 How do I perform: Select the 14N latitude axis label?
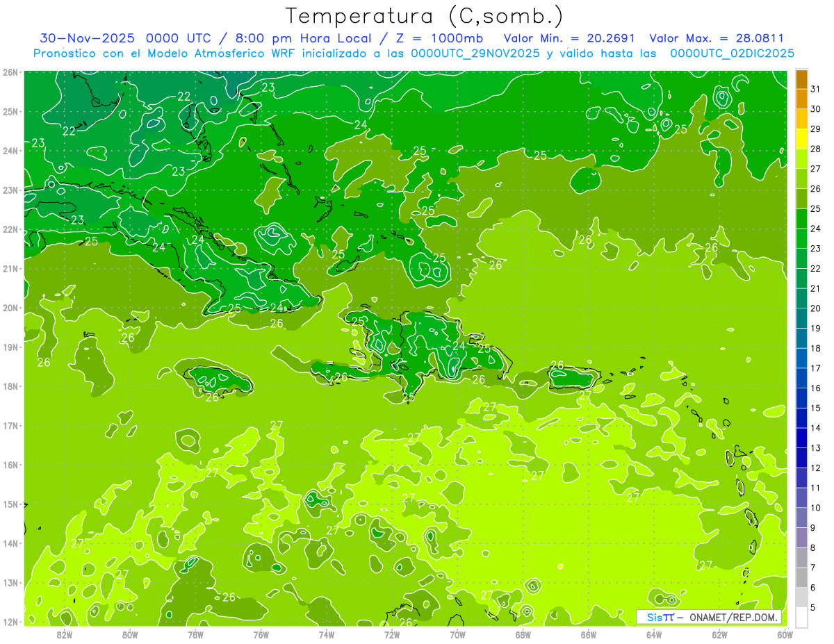[10, 543]
